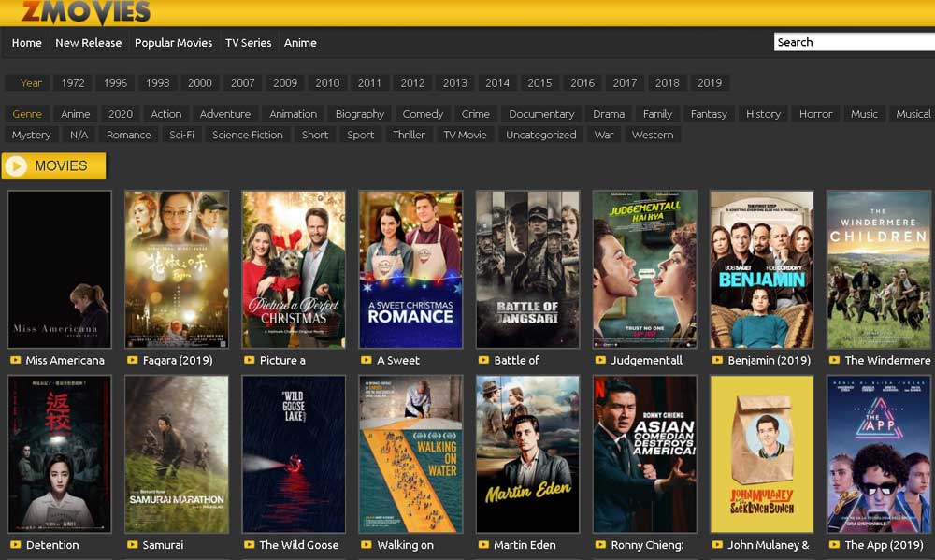Image resolution: width=935 pixels, height=560 pixels.
Task: Open the Martin Eden poster
Action: (527, 453)
